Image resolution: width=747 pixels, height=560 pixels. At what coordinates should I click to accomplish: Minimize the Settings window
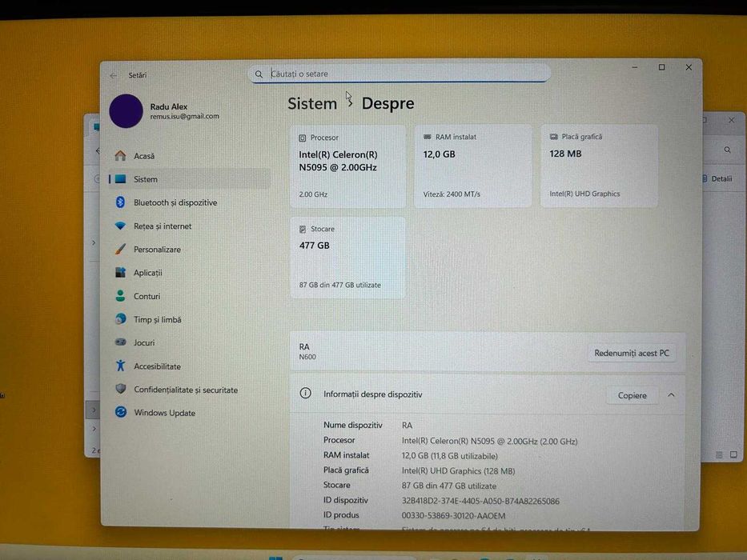click(635, 68)
